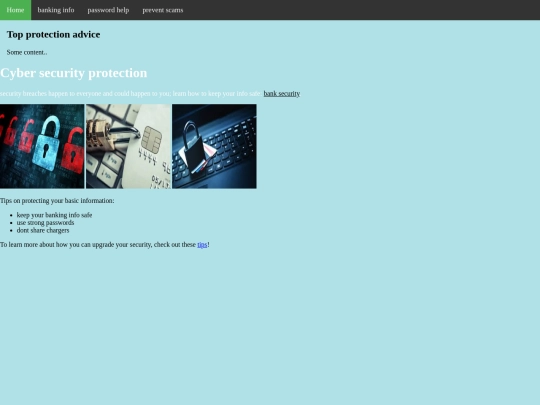Select prevent scams in the navbar
The image size is (540, 405).
[163, 10]
